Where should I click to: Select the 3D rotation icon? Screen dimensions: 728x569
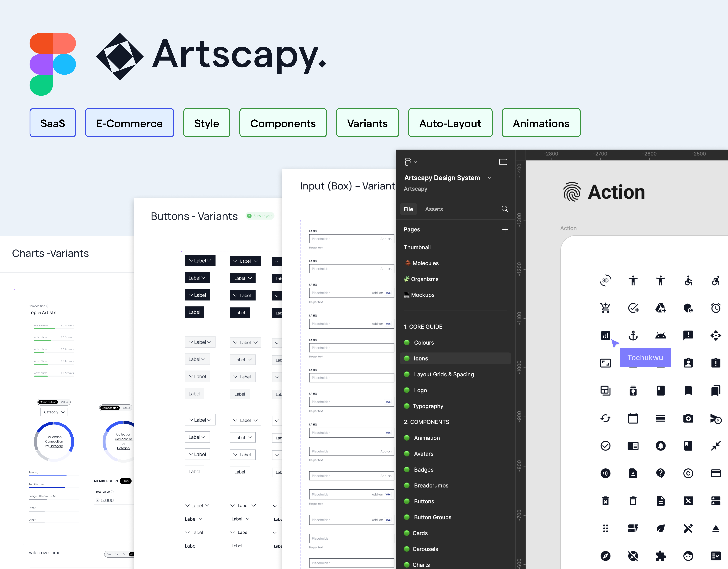(x=605, y=281)
